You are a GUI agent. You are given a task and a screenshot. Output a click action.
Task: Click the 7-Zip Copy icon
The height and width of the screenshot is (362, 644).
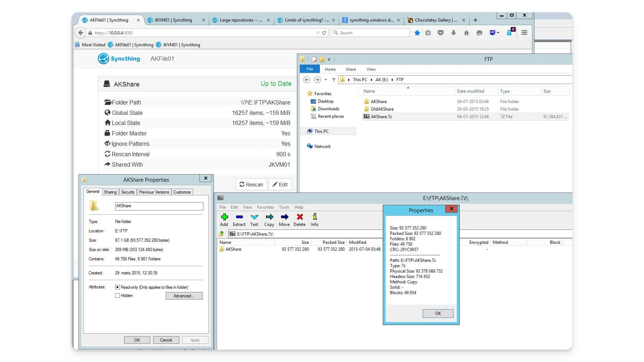click(x=269, y=217)
